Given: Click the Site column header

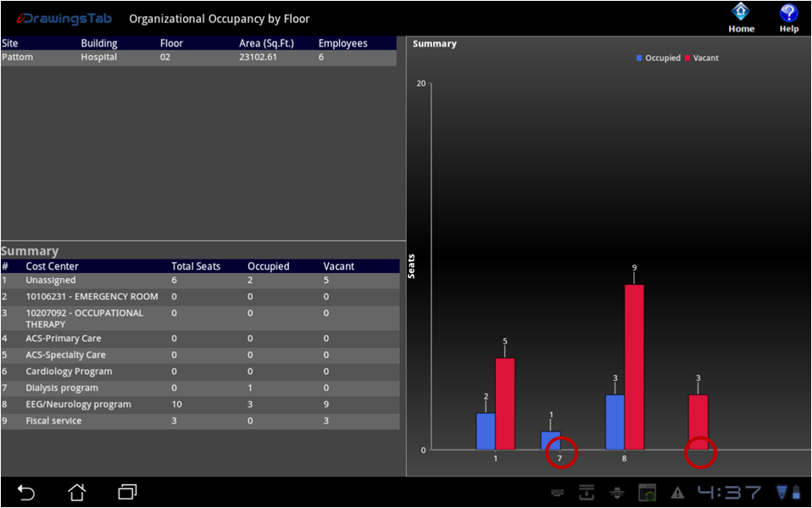Looking at the screenshot, I should pos(10,43).
